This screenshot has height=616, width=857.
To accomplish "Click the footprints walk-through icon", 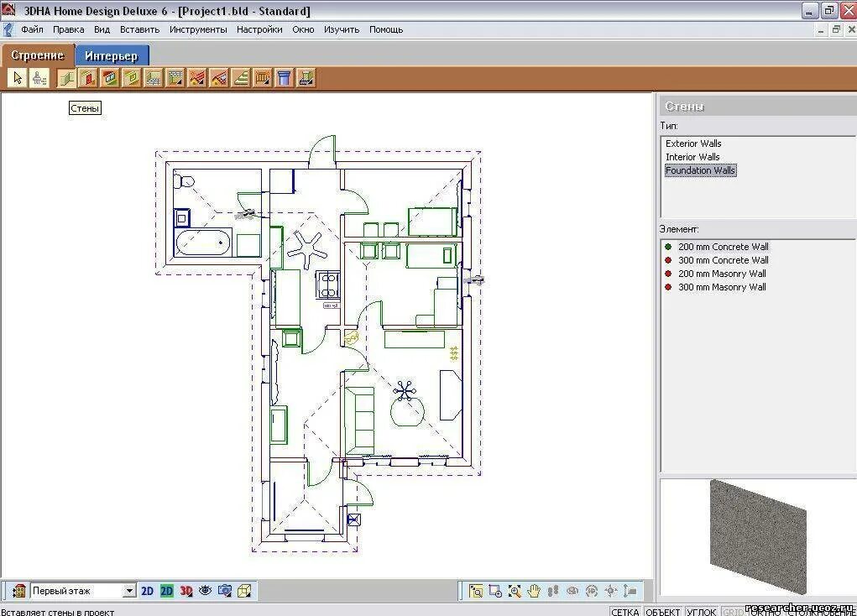I will [x=553, y=591].
